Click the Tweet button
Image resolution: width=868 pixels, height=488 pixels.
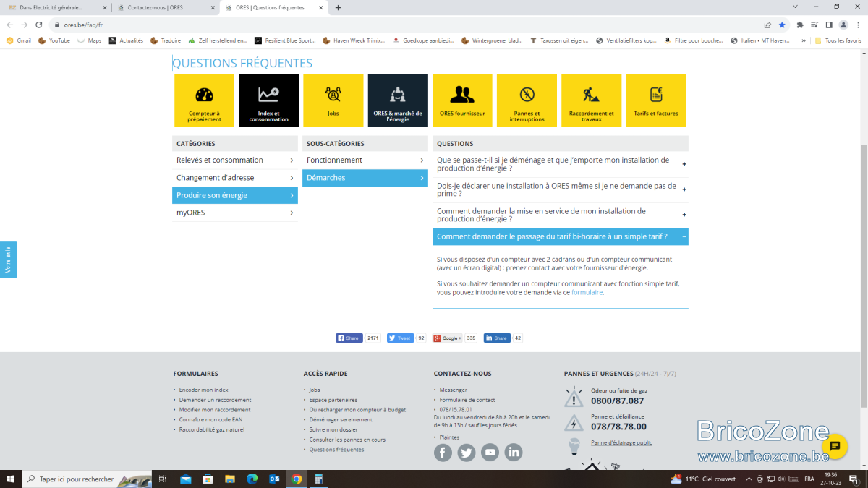[401, 338]
